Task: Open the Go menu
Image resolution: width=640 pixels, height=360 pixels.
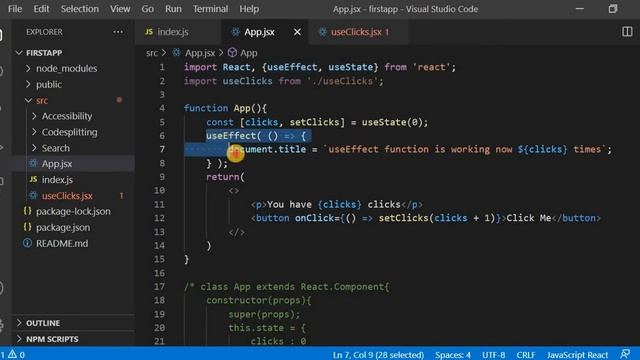Action: tap(148, 9)
